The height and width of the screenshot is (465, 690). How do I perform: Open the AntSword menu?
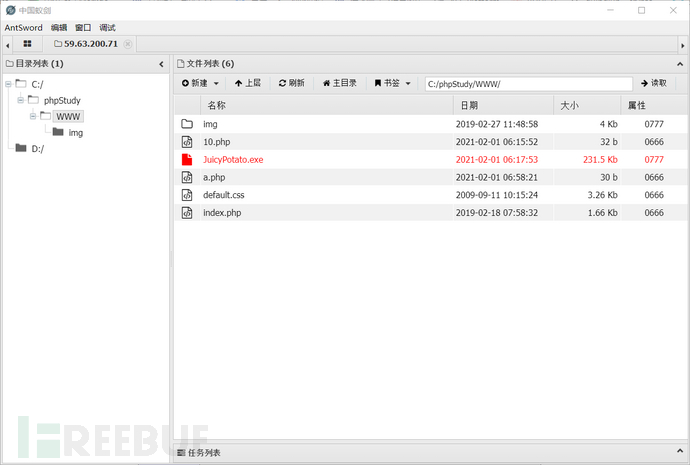[23, 28]
